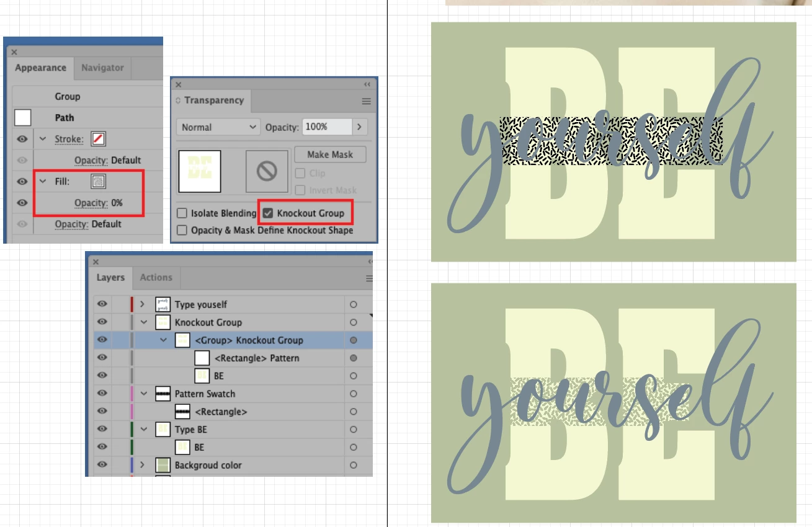Select the Group row in Appearance panel
Image resolution: width=812 pixels, height=527 pixels.
(x=87, y=97)
